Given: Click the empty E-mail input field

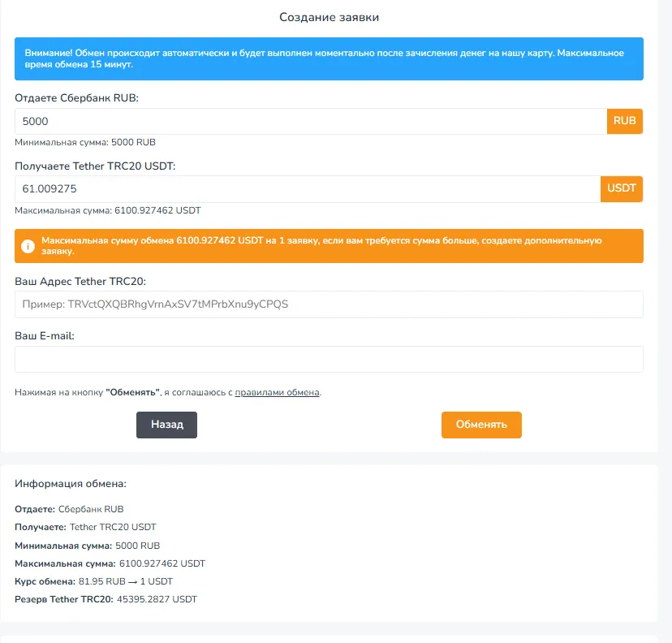Looking at the screenshot, I should coord(329,359).
